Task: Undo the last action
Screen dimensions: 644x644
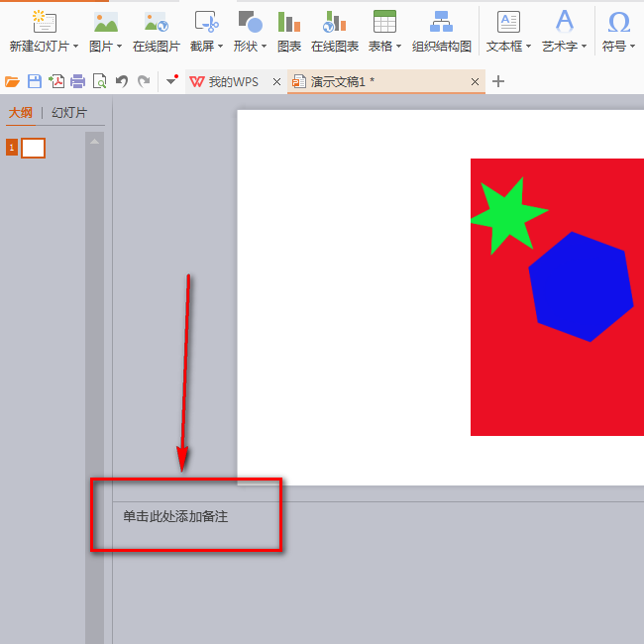Action: [x=122, y=81]
